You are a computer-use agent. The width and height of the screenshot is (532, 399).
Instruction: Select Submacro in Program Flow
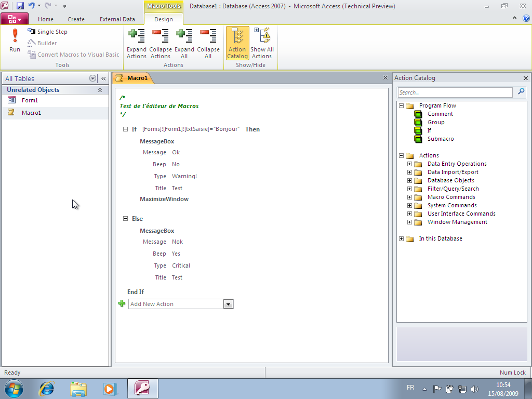[441, 139]
